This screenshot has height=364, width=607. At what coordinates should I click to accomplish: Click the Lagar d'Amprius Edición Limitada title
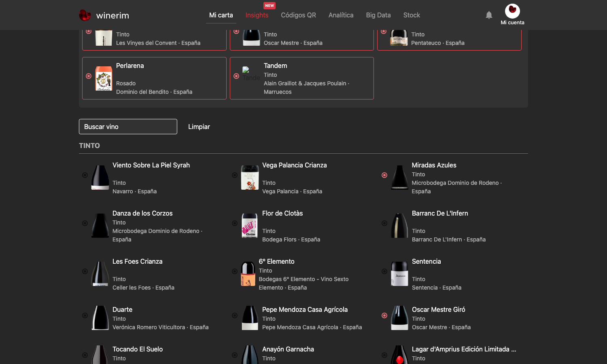tap(464, 349)
